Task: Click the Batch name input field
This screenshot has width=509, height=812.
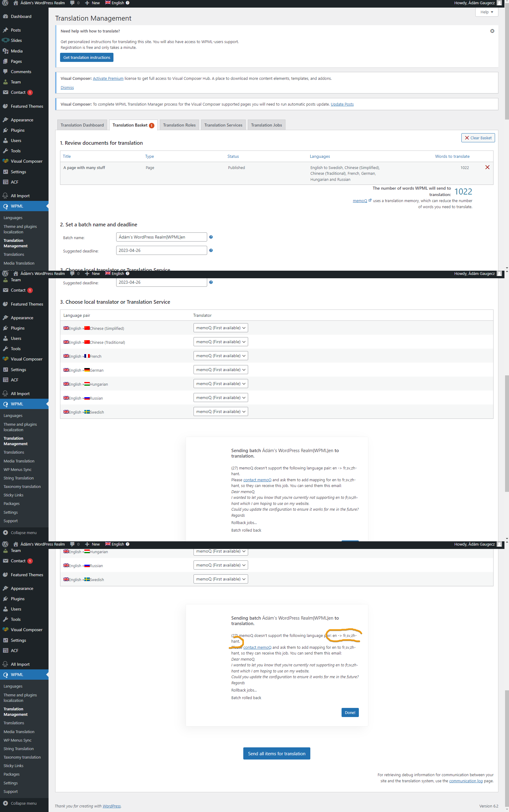Action: [x=162, y=237]
